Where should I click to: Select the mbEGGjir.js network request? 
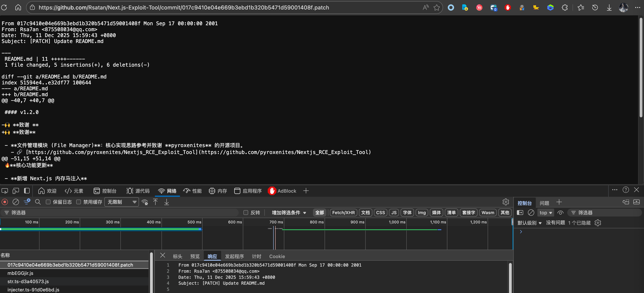coord(74,273)
